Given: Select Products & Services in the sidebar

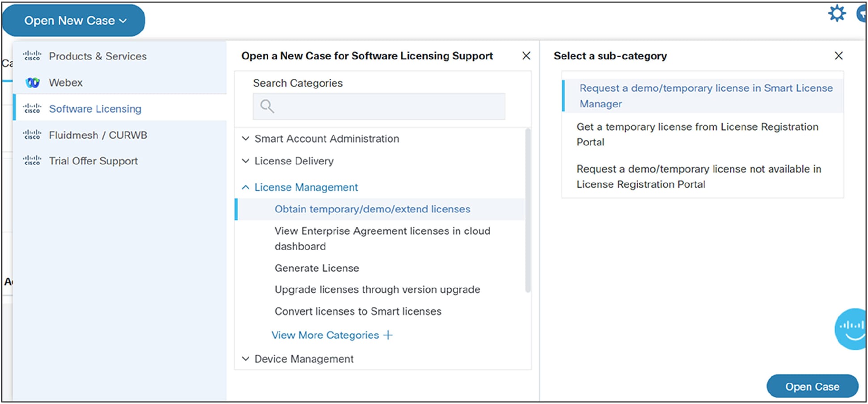Looking at the screenshot, I should pos(97,55).
